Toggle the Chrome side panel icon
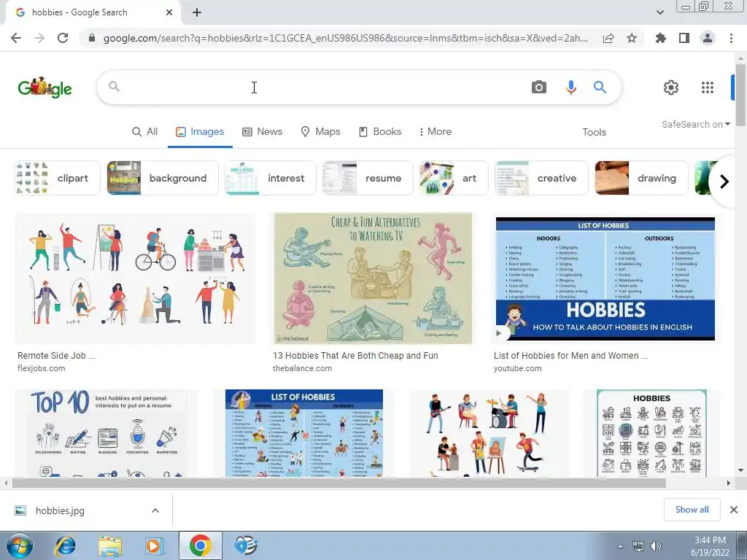Viewport: 747px width, 560px height. (x=684, y=38)
